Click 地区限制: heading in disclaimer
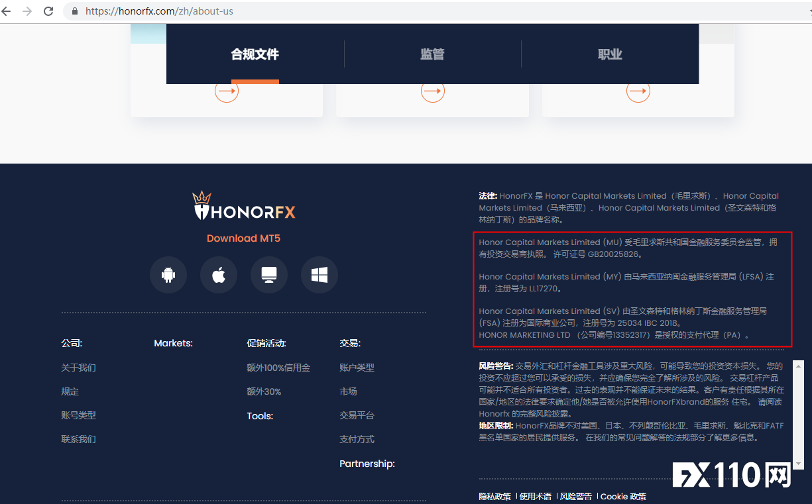812x504 pixels. [x=496, y=426]
